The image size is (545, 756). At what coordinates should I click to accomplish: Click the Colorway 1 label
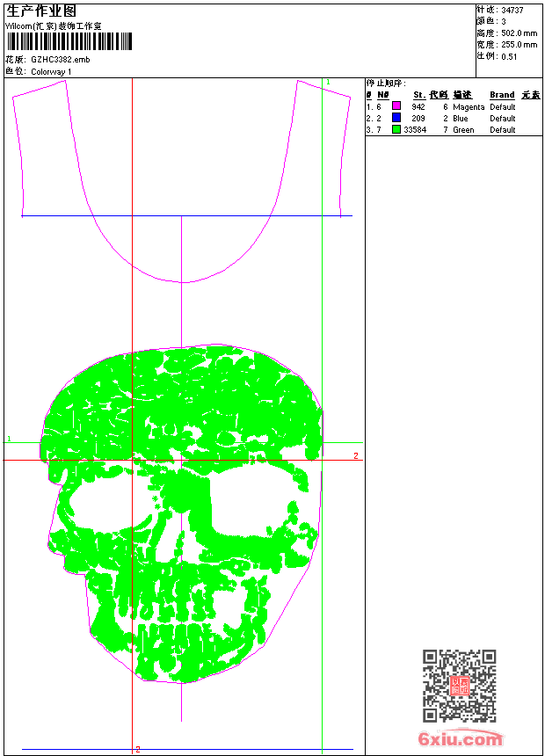click(x=51, y=71)
